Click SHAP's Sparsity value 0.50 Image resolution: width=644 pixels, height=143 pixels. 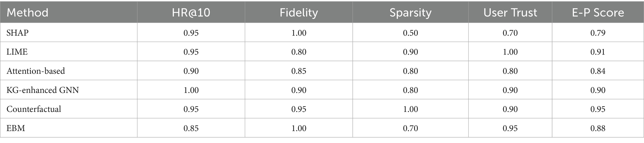point(410,33)
